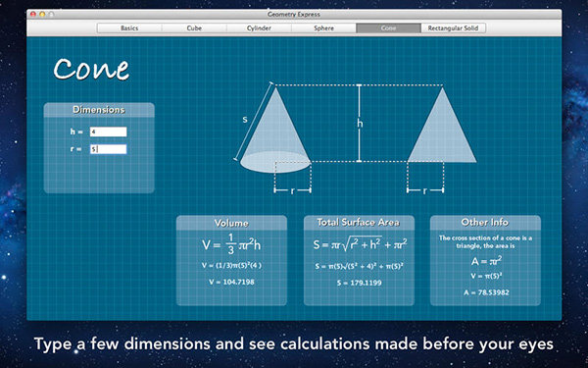Click the S = π(5)√(5² + 4)² substitution line

[360, 266]
